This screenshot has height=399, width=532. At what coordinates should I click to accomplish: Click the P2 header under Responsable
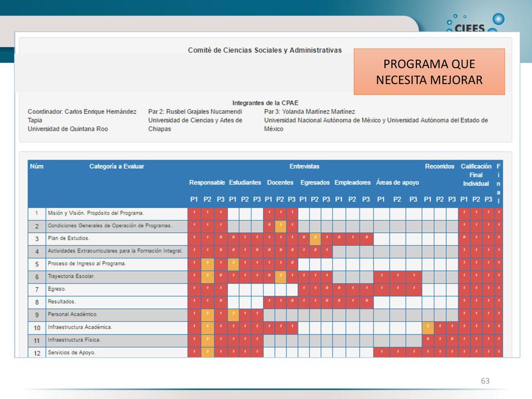click(207, 199)
